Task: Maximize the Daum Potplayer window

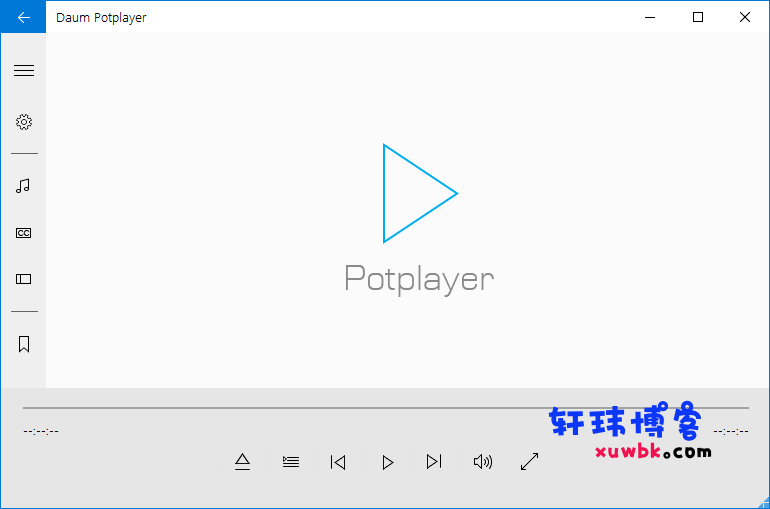Action: tap(698, 17)
